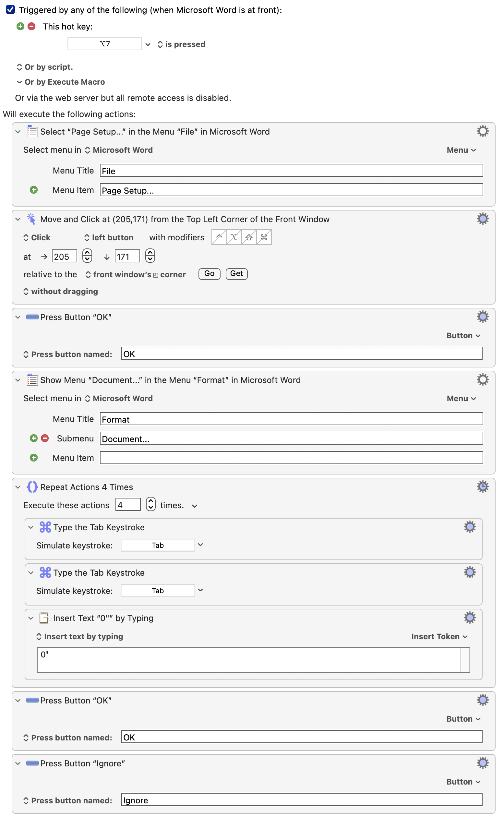Open the Insert Token dropdown
This screenshot has width=504, height=816.
pos(439,636)
